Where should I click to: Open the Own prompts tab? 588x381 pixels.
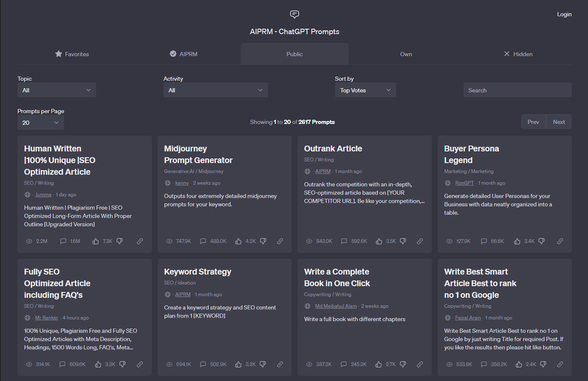coord(406,54)
